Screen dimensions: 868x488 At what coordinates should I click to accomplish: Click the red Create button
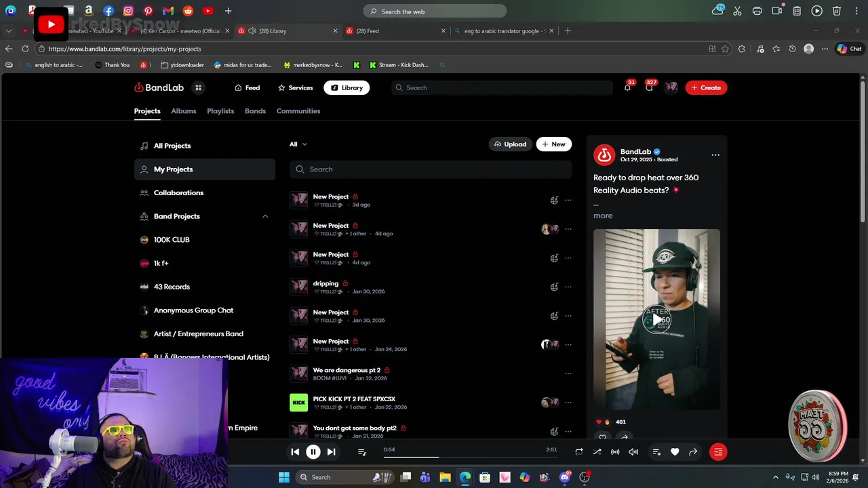[x=706, y=87]
